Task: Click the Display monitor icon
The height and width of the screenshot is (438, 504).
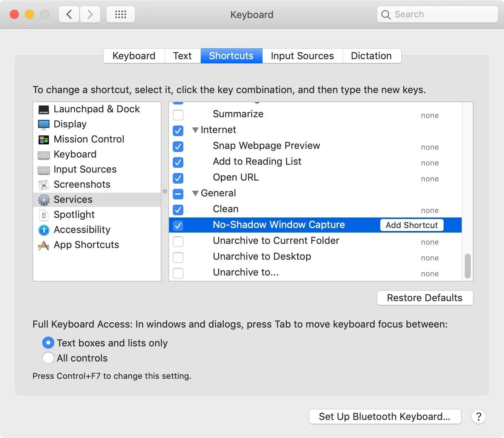Action: [x=44, y=124]
